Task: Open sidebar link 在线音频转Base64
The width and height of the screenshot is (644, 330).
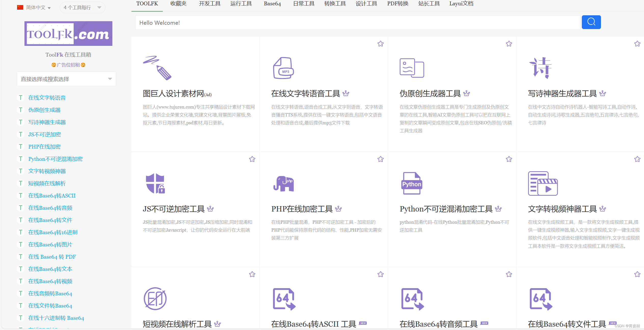Action: (x=50, y=293)
